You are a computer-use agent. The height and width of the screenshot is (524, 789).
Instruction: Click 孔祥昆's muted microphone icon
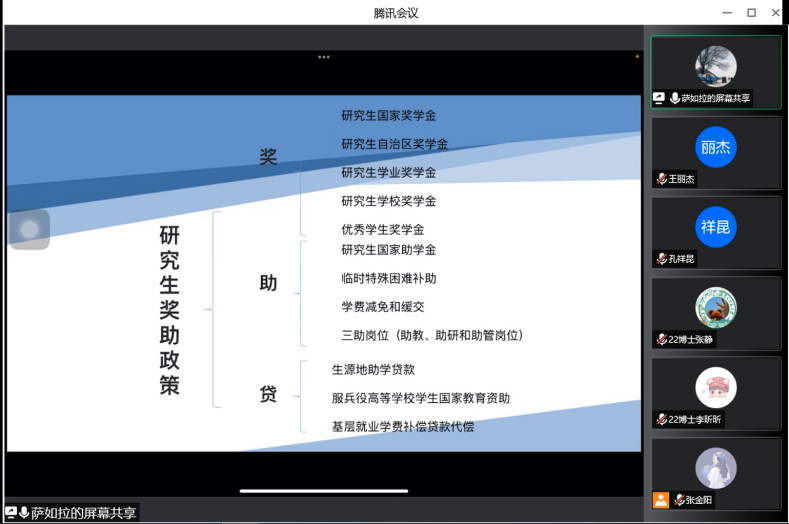[x=662, y=259]
